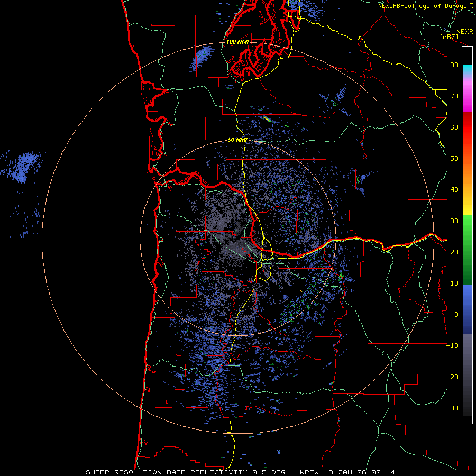Click the 80 dBZ scale label
Screen dimensions: 476x476
coord(454,65)
